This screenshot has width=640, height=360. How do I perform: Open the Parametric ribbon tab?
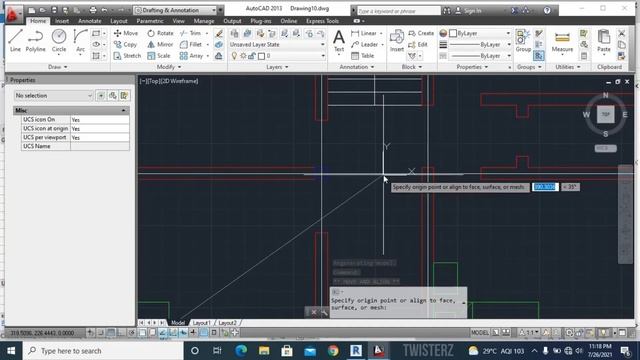pos(150,21)
